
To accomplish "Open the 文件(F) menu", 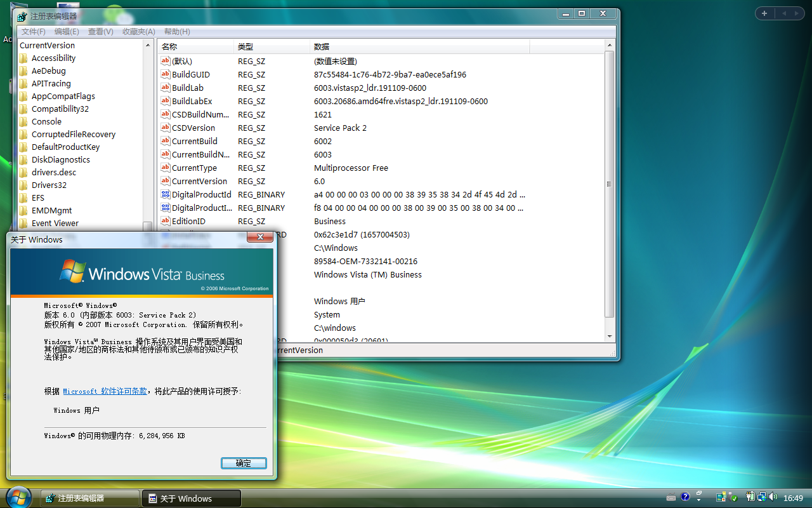I will coord(33,31).
